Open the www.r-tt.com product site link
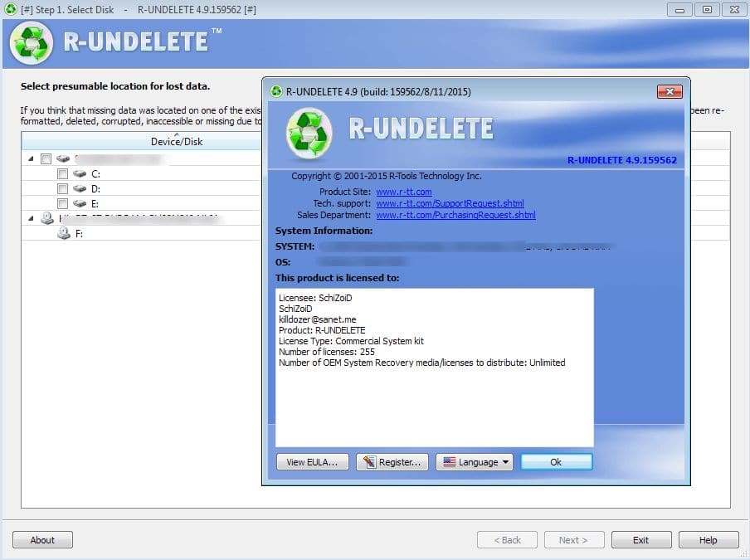Screen dimensions: 750x560 coord(404,192)
